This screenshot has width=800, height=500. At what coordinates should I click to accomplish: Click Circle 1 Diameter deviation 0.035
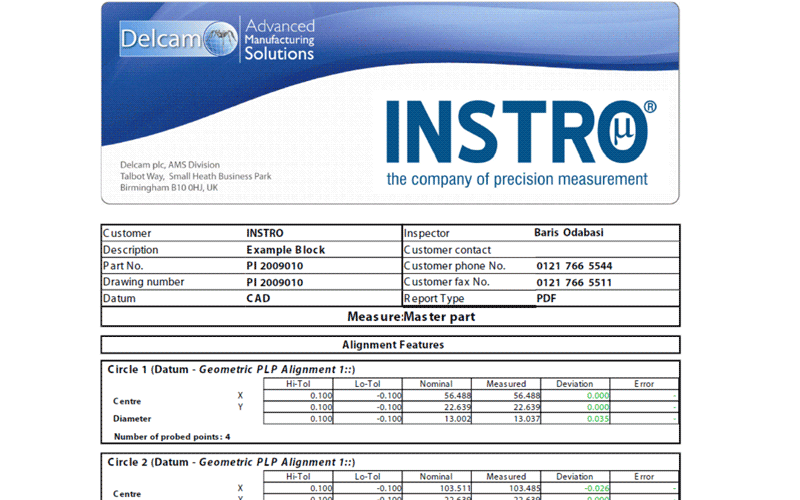pyautogui.click(x=598, y=419)
